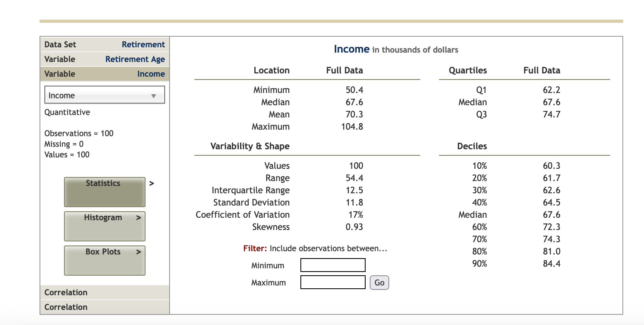The height and width of the screenshot is (325, 644).
Task: Click the 'Deciles' section header
Action: 472,146
